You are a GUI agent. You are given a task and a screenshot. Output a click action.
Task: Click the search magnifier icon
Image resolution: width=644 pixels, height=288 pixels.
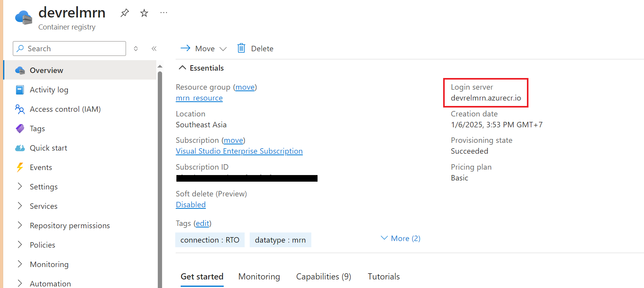point(21,49)
